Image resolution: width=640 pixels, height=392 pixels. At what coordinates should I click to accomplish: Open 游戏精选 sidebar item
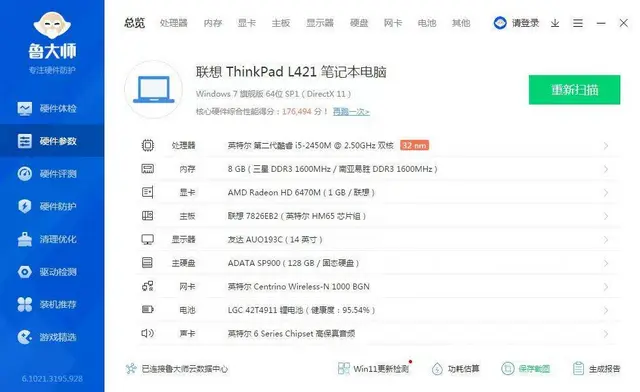[52, 337]
